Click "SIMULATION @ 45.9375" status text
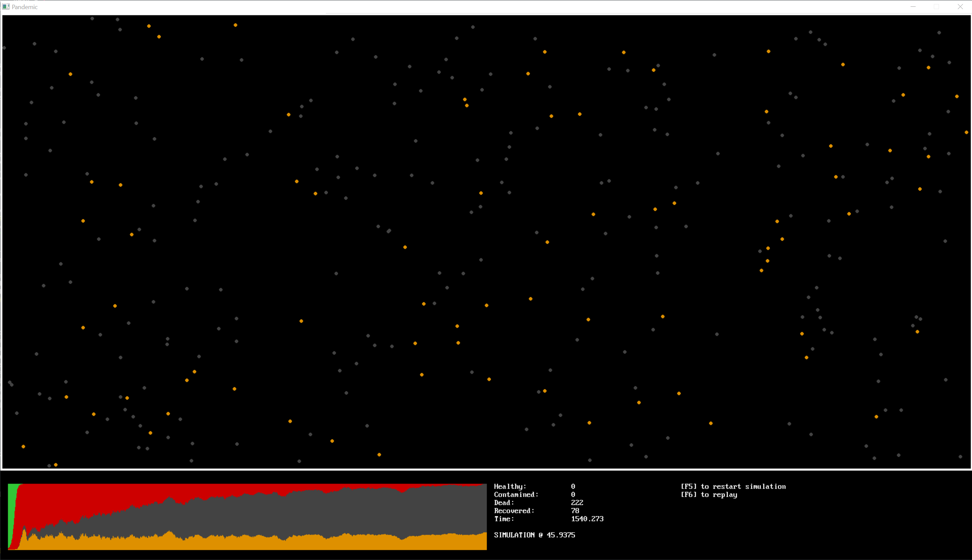972x560 pixels. 535,535
